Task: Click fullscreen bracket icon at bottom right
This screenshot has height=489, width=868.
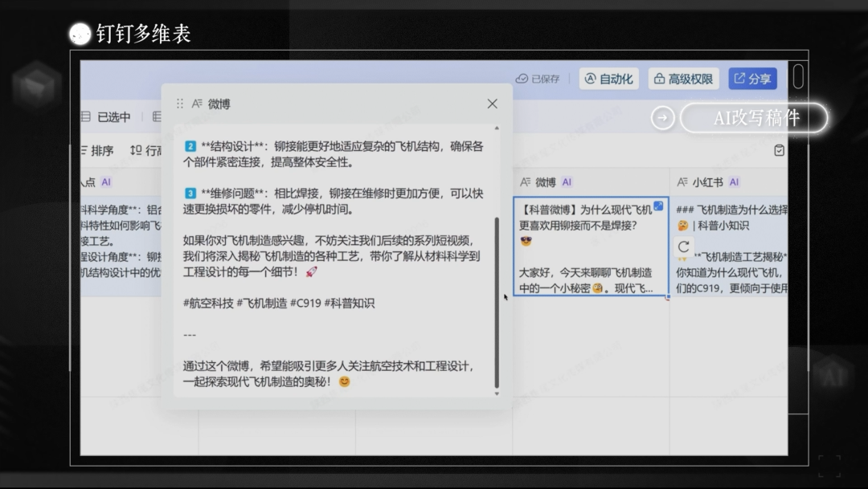Action: pos(829,467)
